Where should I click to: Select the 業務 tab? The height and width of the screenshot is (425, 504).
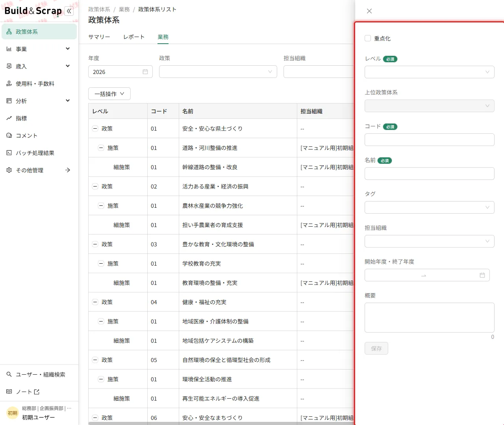point(163,37)
